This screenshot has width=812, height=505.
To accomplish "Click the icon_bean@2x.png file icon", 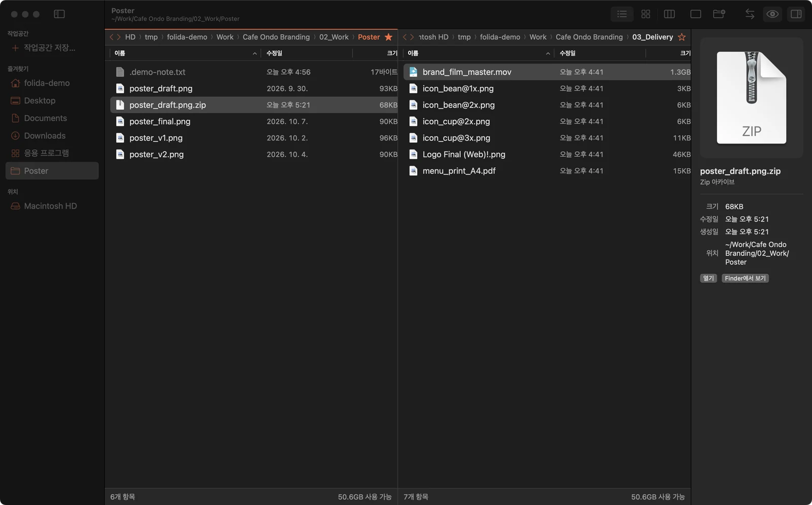I will pos(413,105).
